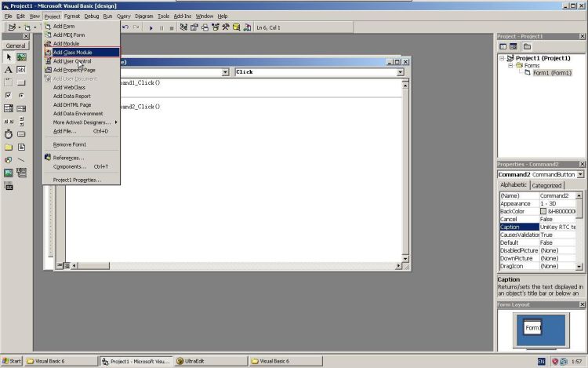
Task: Select the Label tool in the toolbox
Action: 9,70
